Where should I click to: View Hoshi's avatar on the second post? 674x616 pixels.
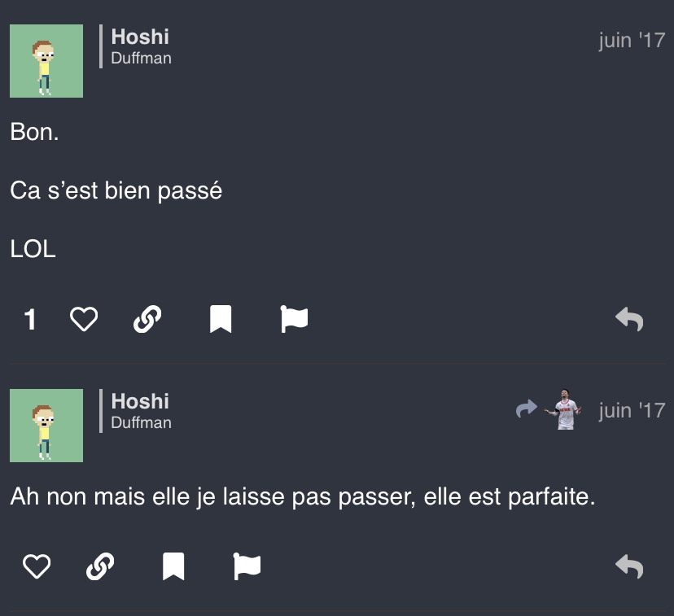point(46,426)
